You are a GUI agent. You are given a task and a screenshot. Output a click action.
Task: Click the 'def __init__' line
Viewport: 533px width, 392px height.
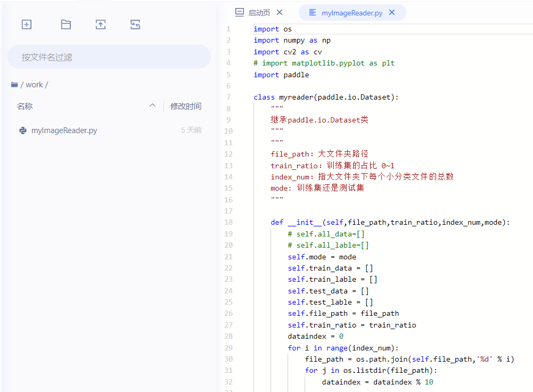coord(390,222)
